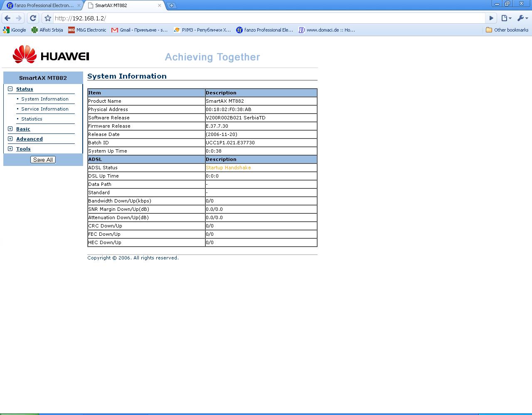Open the Statistics page link
This screenshot has width=532, height=415.
click(x=32, y=119)
